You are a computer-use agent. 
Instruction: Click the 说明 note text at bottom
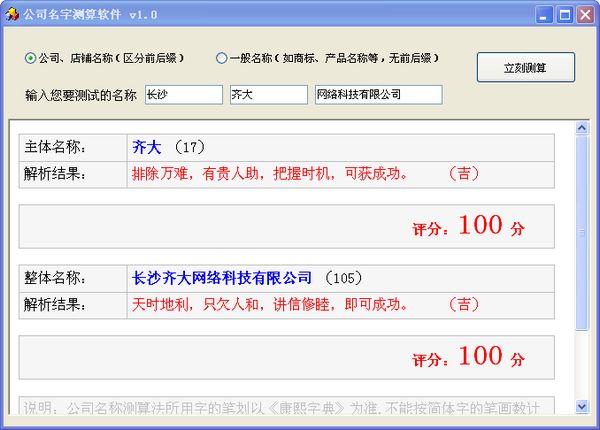coord(282,408)
